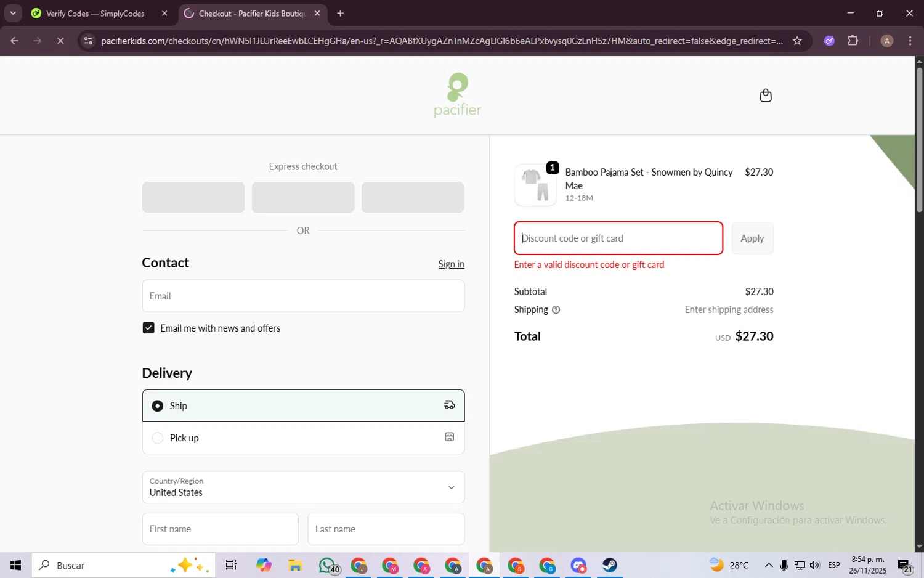Click the middle express checkout button

coord(303,197)
